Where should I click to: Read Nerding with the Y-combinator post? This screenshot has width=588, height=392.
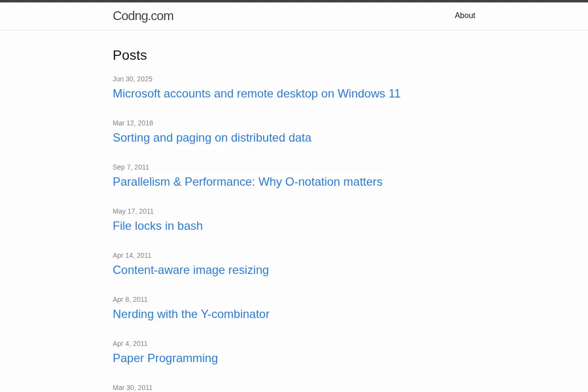[x=191, y=314]
